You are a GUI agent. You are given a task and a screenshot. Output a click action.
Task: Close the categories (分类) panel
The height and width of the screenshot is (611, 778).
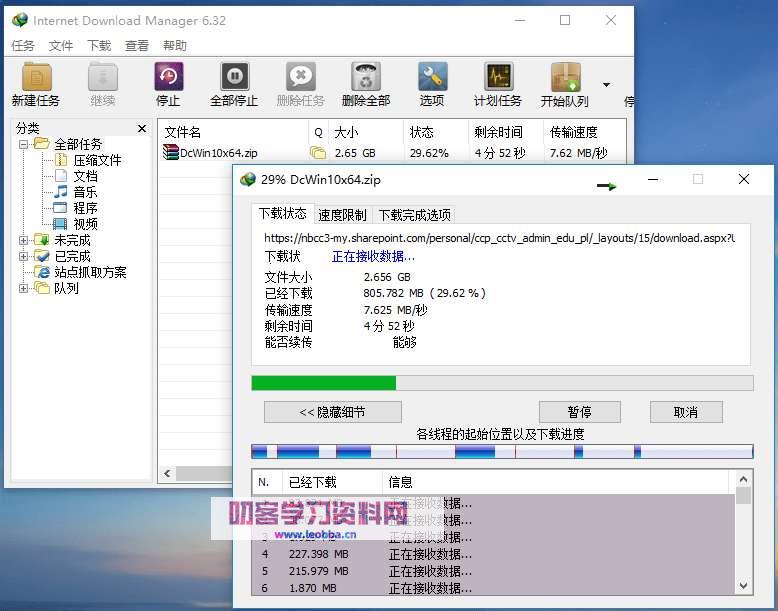pyautogui.click(x=142, y=129)
